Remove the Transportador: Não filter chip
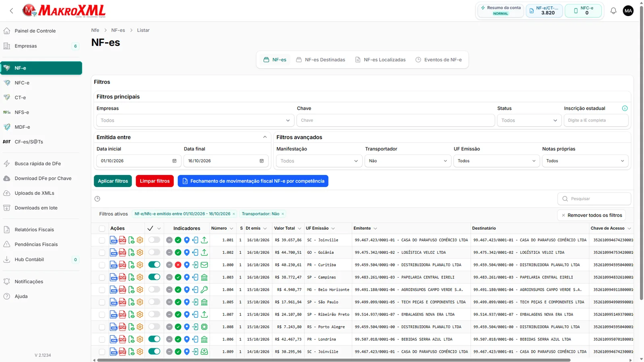The width and height of the screenshot is (644, 362). (x=283, y=214)
